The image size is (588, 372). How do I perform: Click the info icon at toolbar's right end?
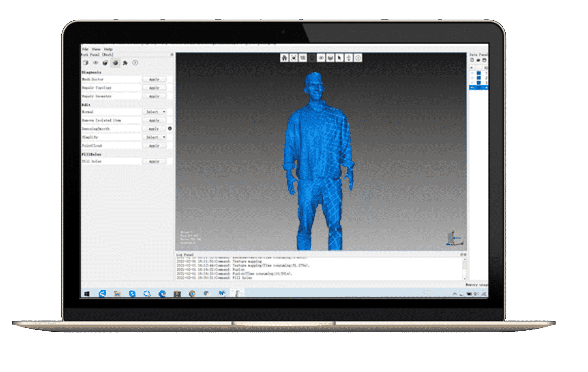tap(357, 58)
